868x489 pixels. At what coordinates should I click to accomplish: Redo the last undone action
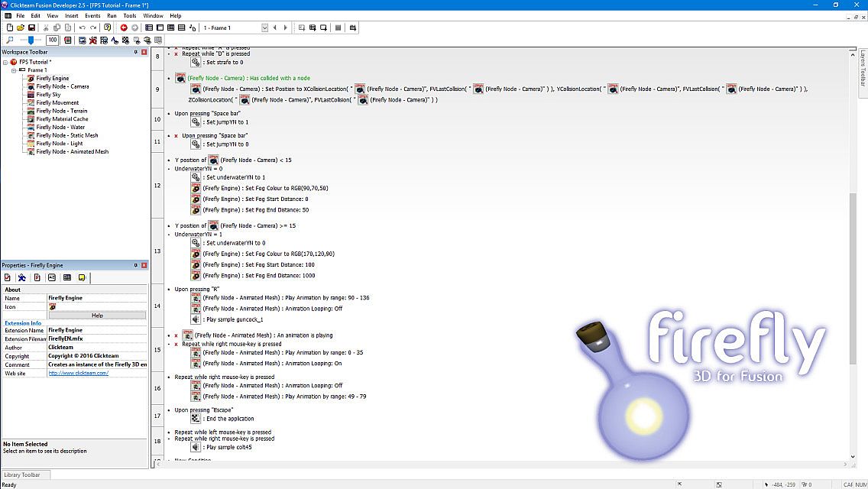coord(93,28)
